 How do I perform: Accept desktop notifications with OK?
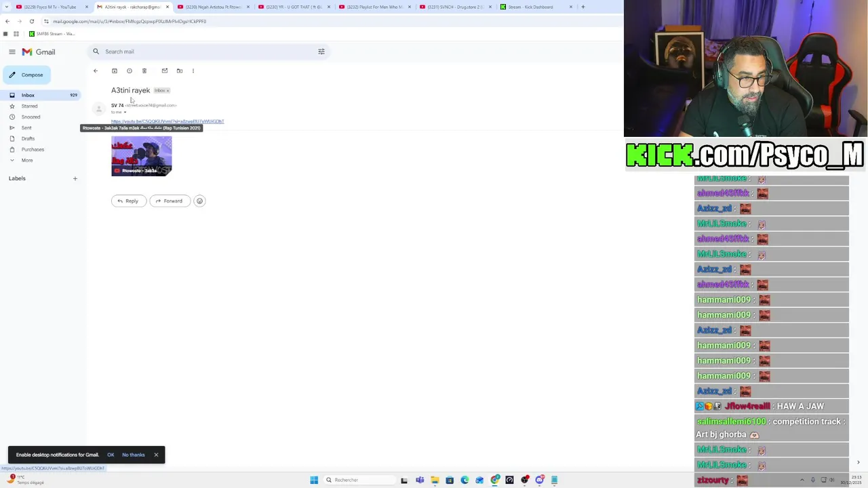click(x=111, y=455)
